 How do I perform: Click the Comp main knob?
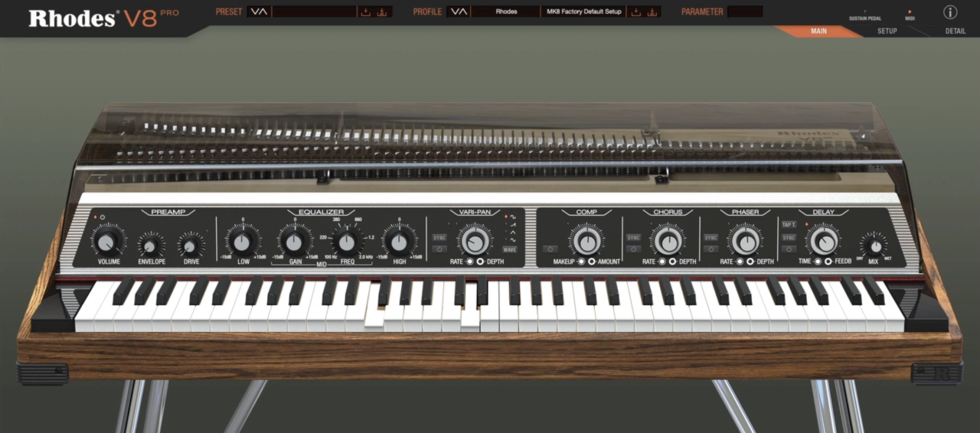coord(586,241)
